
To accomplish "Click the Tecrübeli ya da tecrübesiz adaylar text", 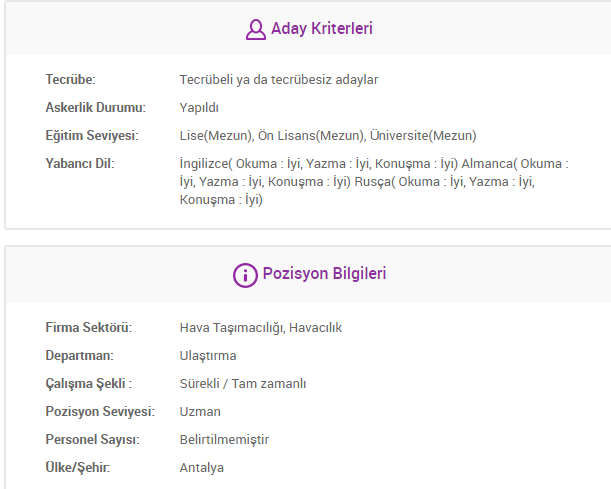I will tap(279, 80).
